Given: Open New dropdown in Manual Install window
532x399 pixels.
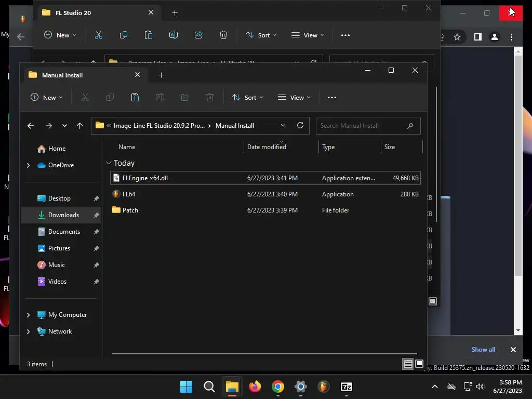Looking at the screenshot, I should 46,97.
